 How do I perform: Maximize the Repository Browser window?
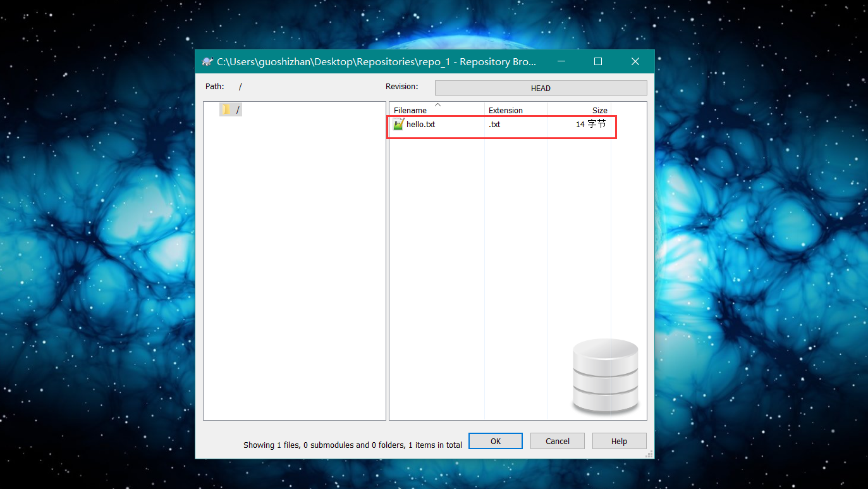click(598, 61)
